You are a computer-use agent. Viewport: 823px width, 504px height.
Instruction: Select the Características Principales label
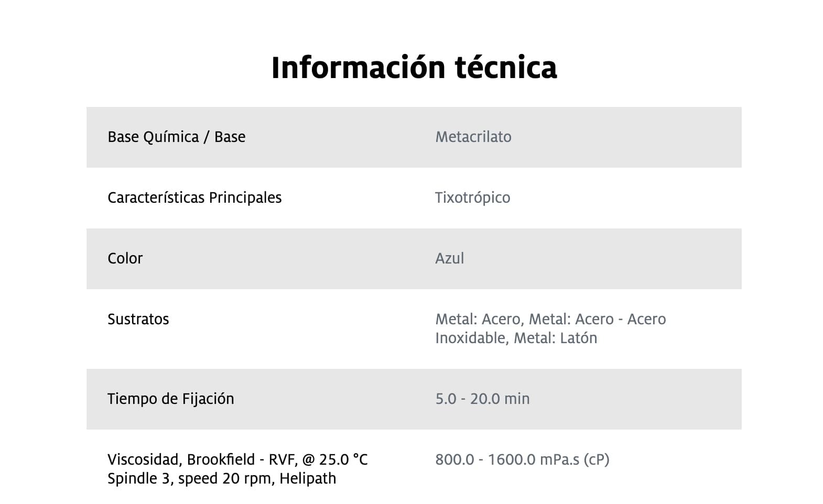[194, 198]
